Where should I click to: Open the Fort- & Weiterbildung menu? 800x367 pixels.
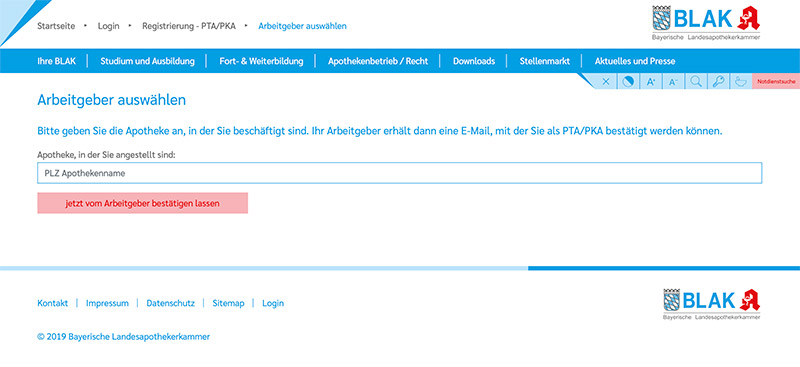tap(261, 61)
